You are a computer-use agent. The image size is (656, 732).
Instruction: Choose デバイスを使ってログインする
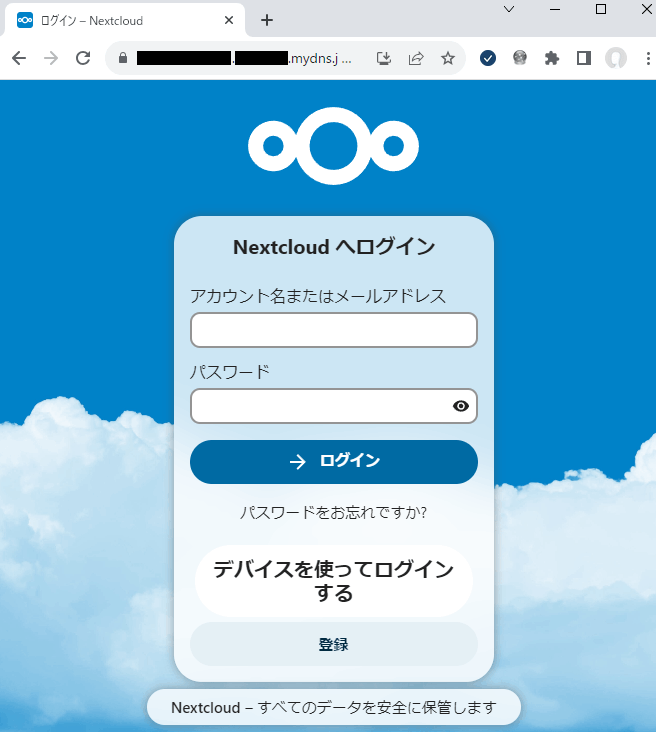point(334,581)
